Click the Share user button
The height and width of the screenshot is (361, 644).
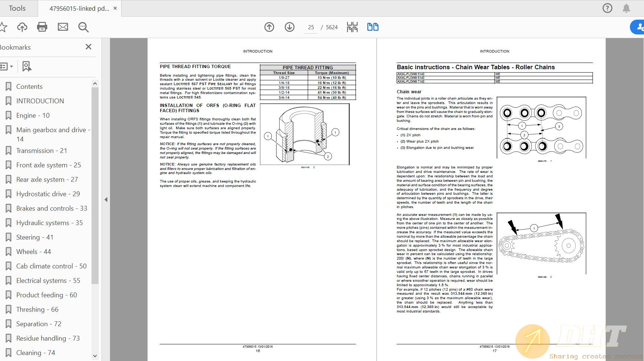click(x=638, y=27)
